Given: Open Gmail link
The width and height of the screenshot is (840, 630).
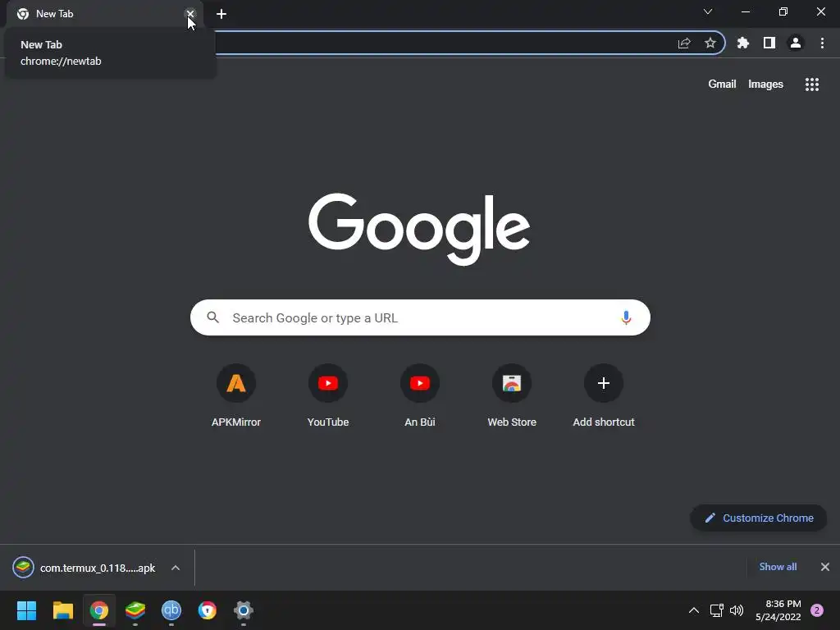Looking at the screenshot, I should tap(722, 84).
